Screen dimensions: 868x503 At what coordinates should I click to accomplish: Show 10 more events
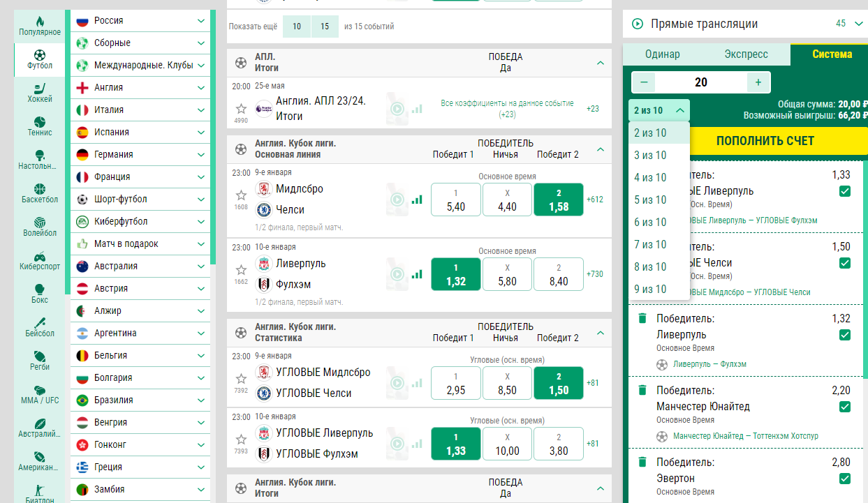click(297, 27)
